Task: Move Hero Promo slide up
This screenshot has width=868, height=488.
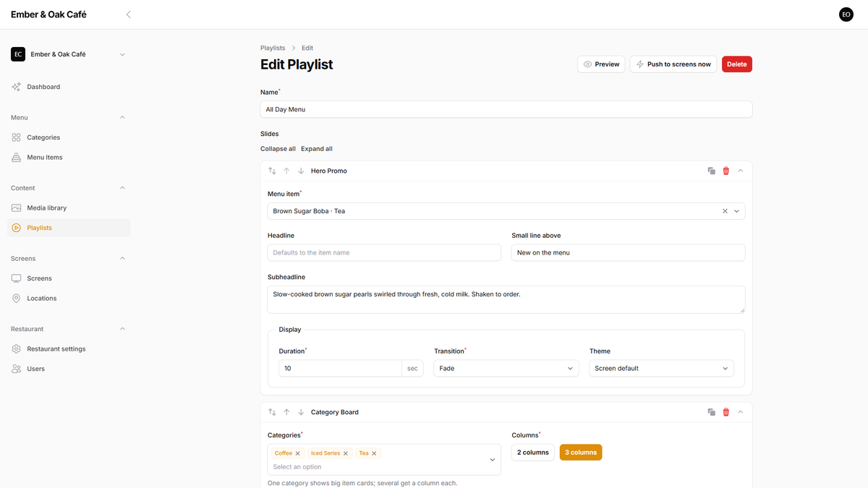Action: pyautogui.click(x=286, y=171)
